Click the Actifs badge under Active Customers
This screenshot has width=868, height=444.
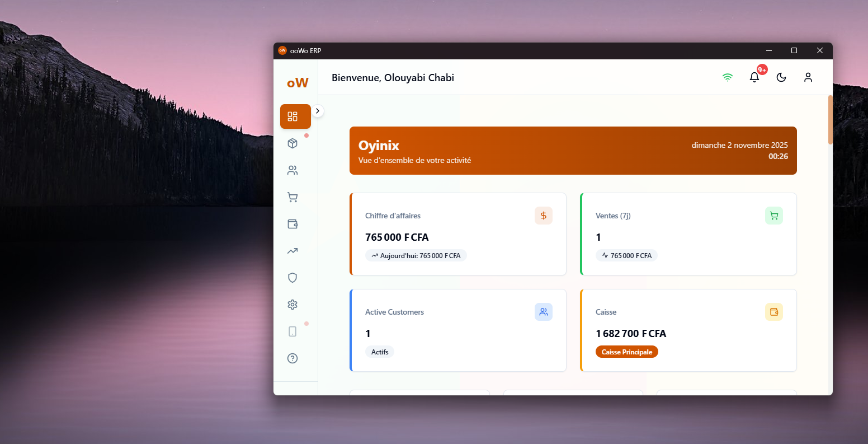pos(379,352)
